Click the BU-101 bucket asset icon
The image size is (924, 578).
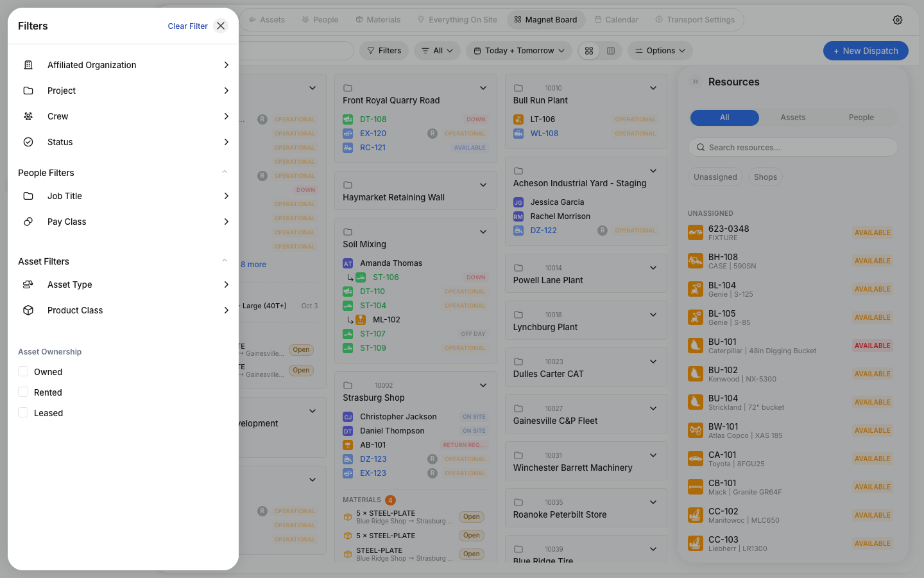coord(696,346)
